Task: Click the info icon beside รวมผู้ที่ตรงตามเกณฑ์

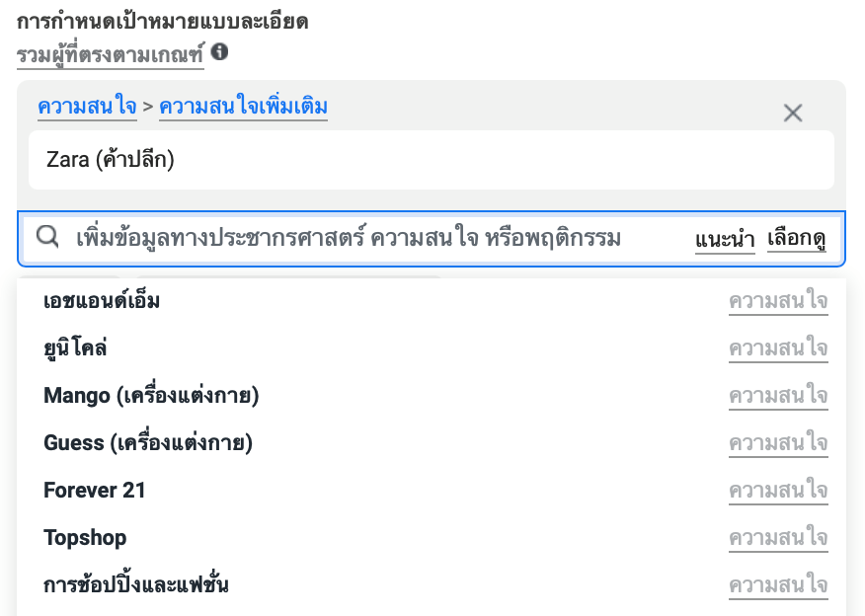Action: pos(220,51)
